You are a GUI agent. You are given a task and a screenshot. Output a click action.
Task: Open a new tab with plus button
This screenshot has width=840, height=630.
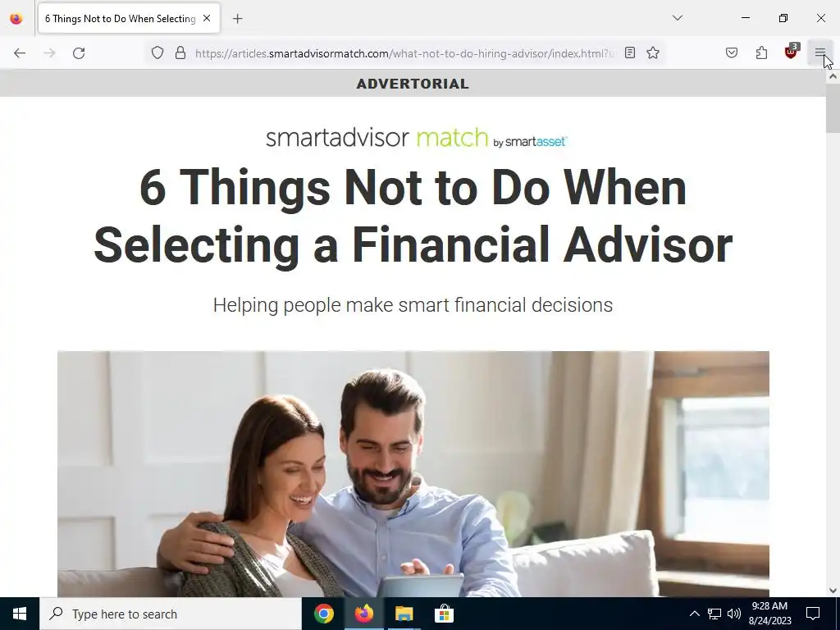point(238,19)
